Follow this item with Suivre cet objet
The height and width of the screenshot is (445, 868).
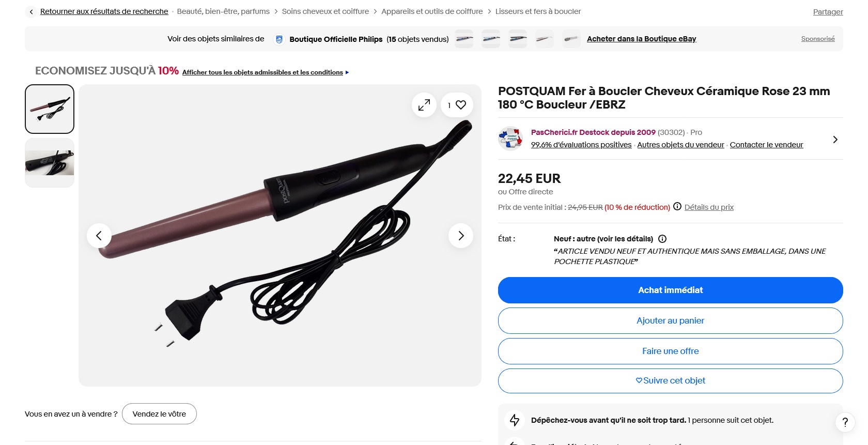click(671, 381)
